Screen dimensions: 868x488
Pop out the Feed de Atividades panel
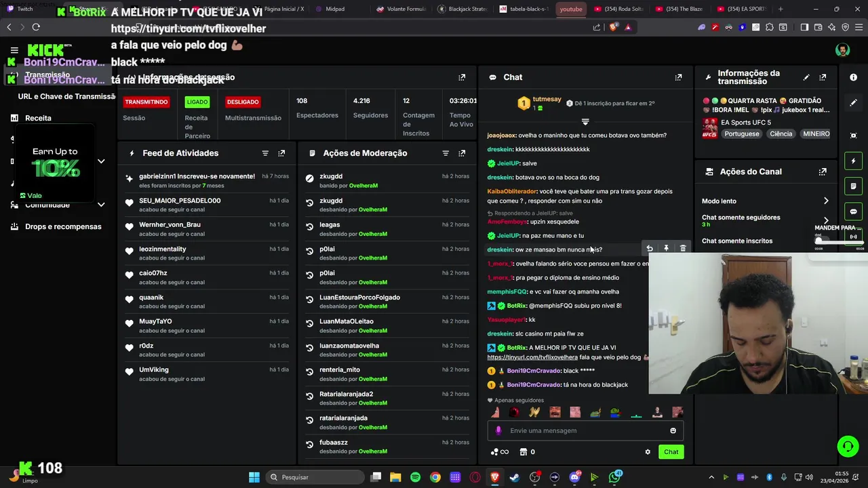click(x=281, y=153)
